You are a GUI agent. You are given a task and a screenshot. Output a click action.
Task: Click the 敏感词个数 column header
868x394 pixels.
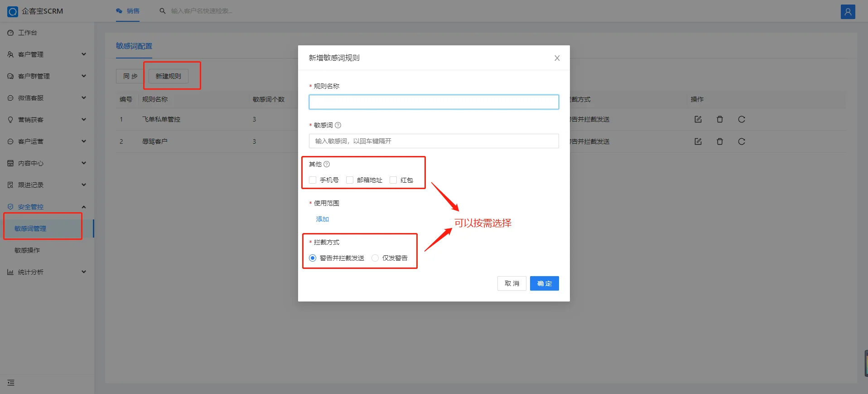click(269, 99)
